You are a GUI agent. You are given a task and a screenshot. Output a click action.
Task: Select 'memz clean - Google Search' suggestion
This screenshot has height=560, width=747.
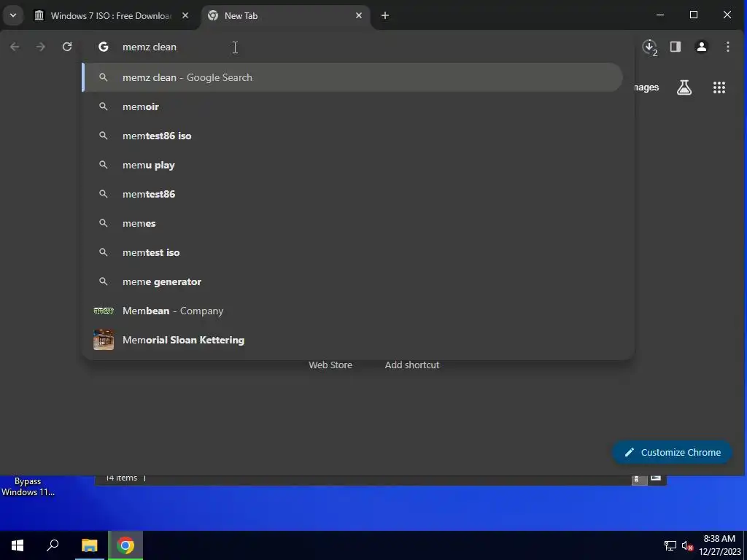(x=352, y=77)
